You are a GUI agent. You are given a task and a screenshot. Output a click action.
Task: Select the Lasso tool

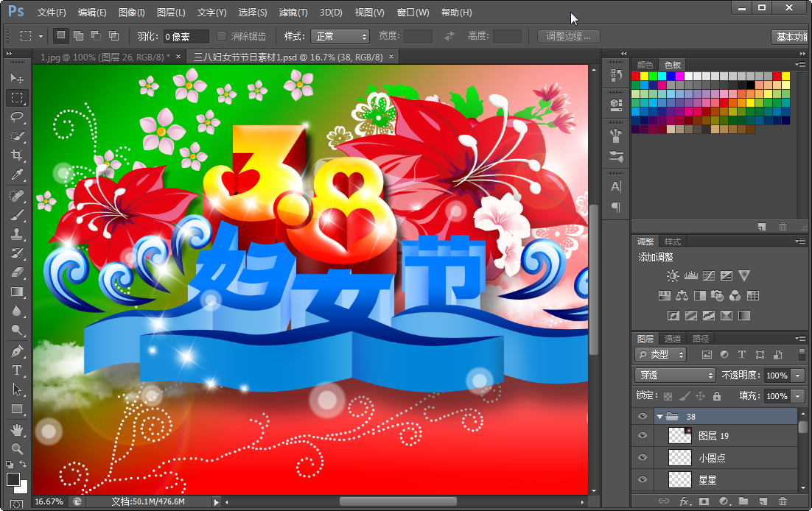point(17,117)
